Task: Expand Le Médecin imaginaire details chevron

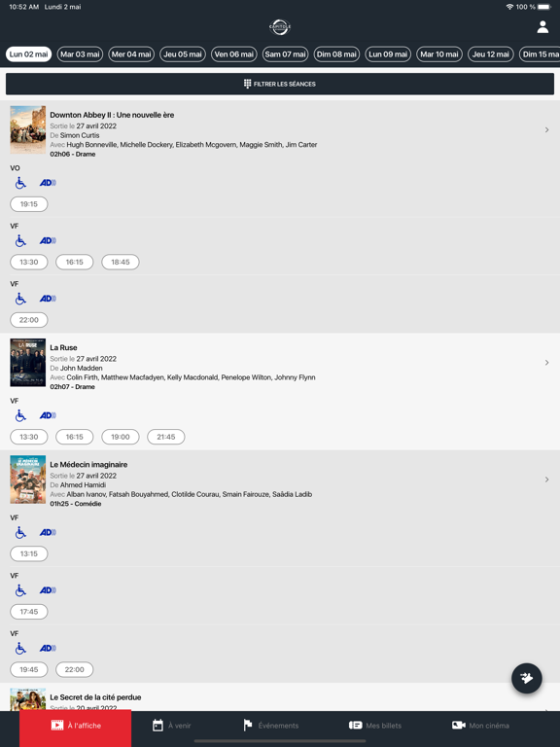Action: [546, 480]
